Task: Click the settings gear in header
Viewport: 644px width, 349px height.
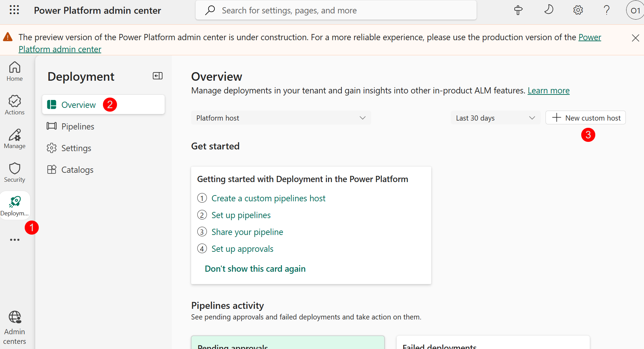Action: coord(578,10)
